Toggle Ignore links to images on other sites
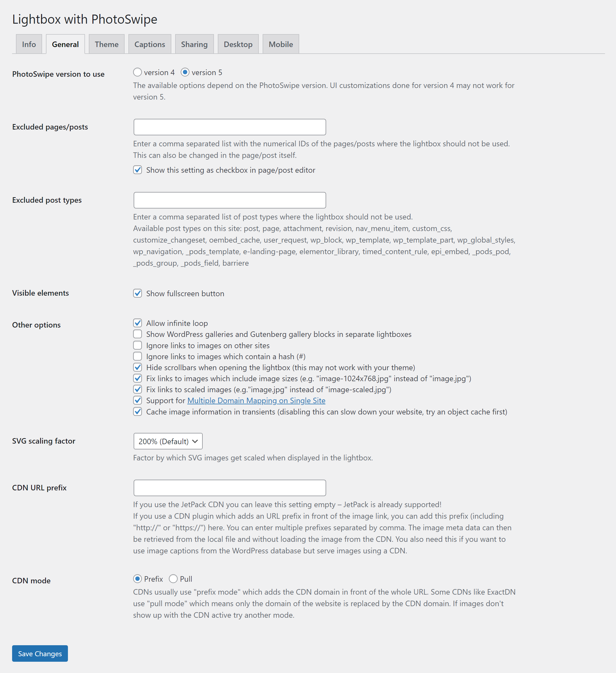 (137, 345)
